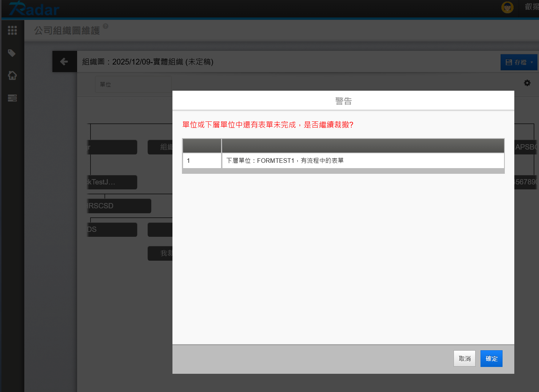Select the DS organization node
This screenshot has width=539, height=392.
[x=112, y=230]
